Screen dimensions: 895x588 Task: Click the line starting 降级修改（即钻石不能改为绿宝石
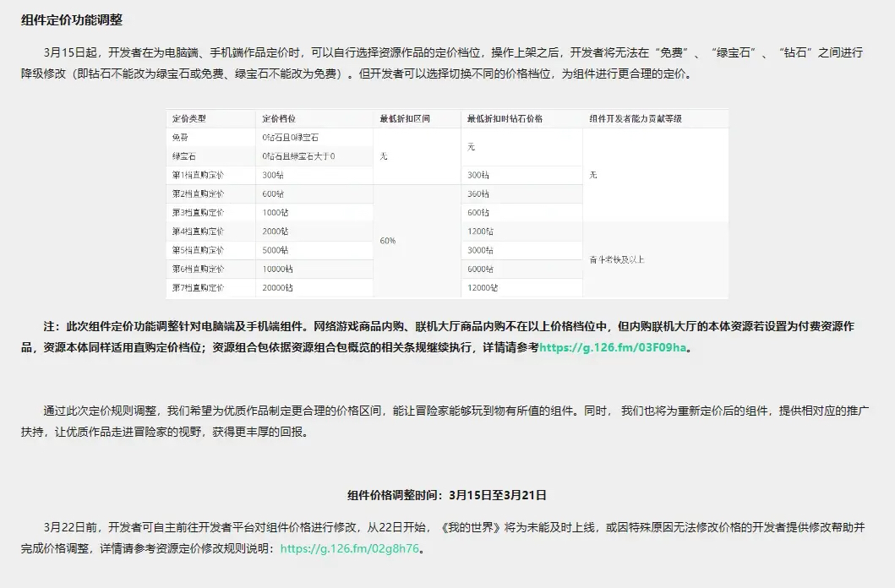[357, 73]
